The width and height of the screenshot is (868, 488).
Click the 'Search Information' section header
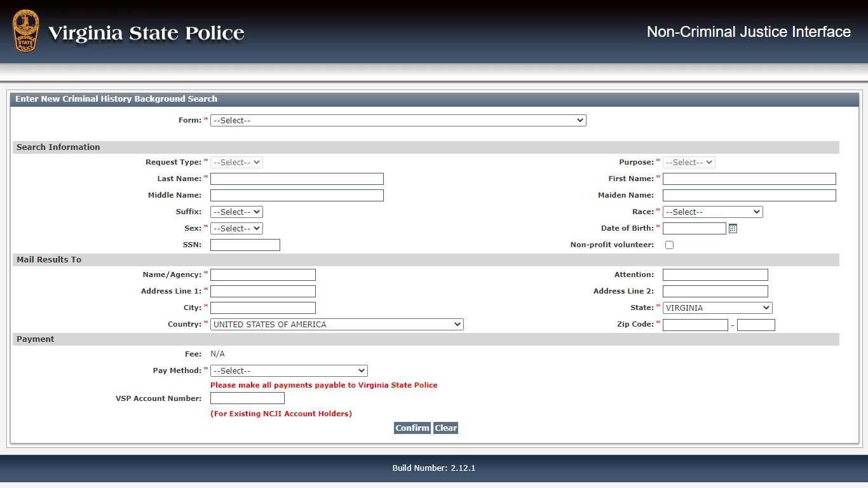pos(58,147)
